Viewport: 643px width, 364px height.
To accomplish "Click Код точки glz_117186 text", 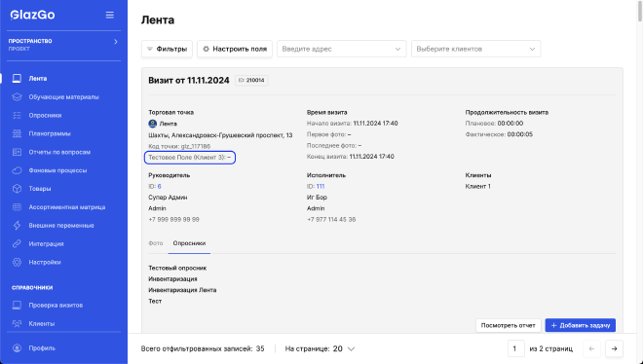I will 179,146.
